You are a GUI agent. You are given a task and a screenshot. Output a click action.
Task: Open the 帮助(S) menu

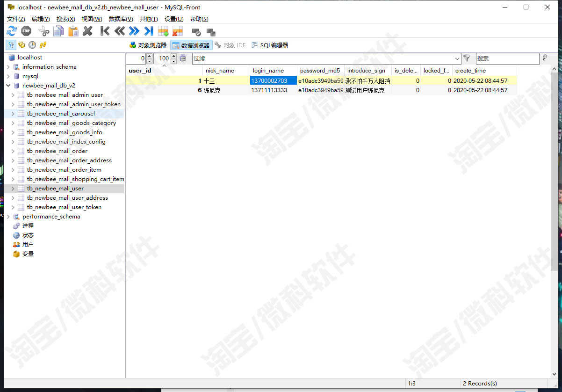[x=199, y=19]
